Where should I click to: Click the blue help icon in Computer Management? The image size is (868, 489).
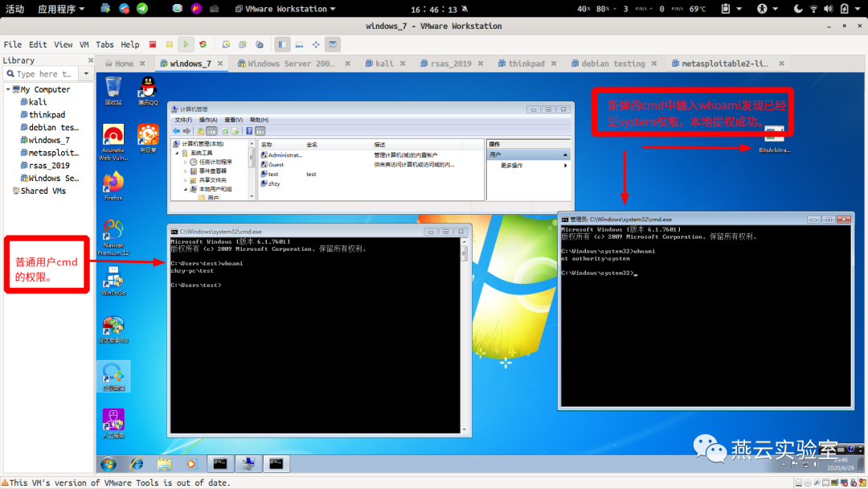(249, 131)
